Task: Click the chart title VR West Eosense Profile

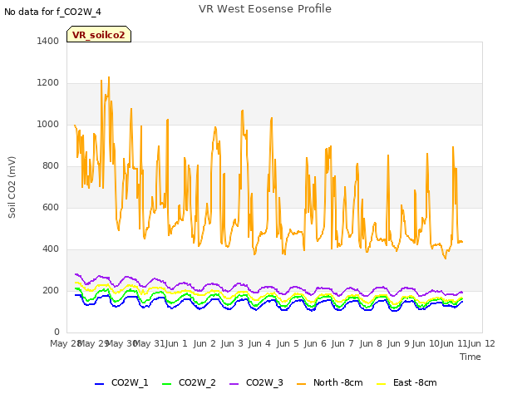Action: tap(265, 9)
